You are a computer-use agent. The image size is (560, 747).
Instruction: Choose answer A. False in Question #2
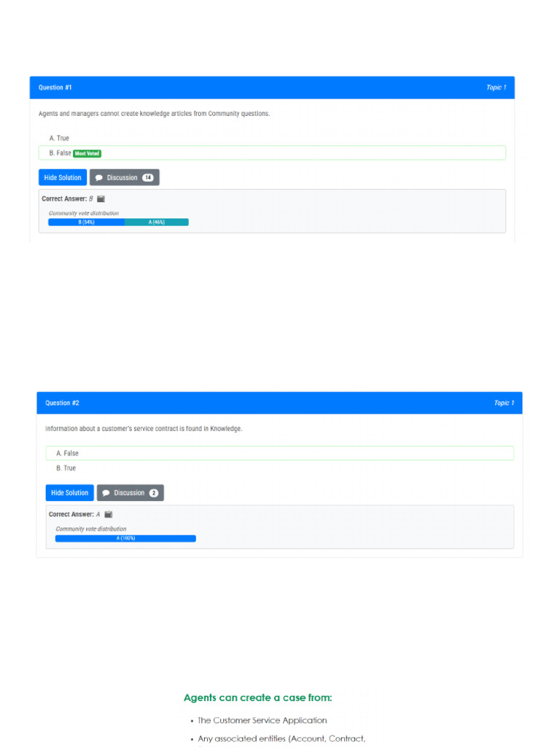pos(67,453)
